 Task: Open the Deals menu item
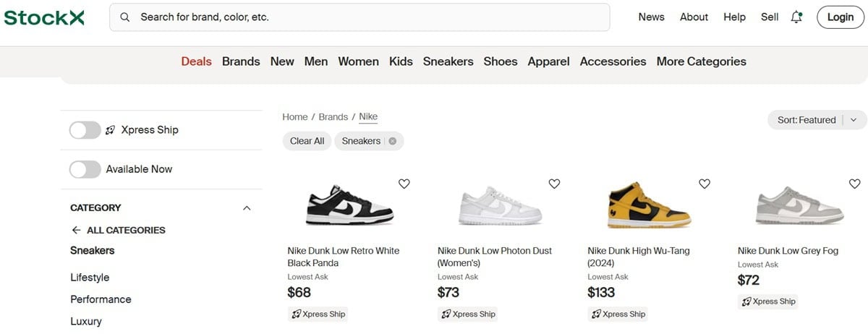(196, 61)
